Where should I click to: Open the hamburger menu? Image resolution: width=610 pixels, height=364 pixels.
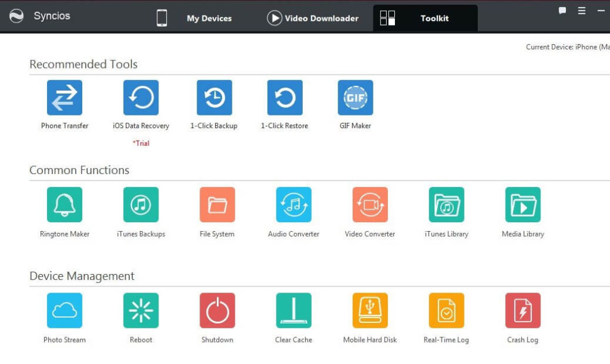point(581,10)
